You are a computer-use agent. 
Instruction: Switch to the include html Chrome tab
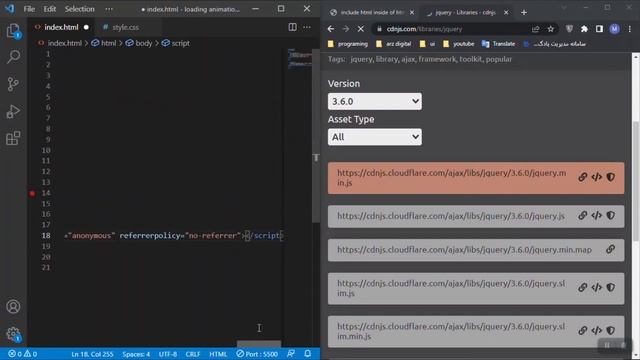click(x=372, y=13)
